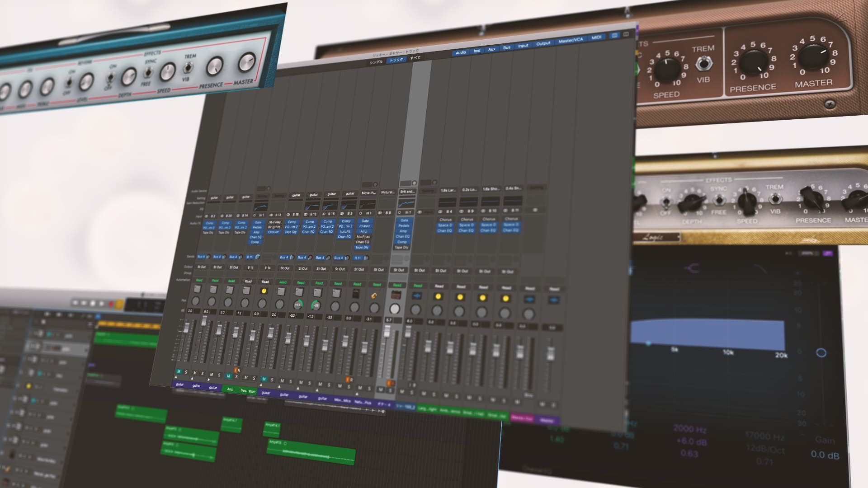Toggle the Audio channel filter button
The image size is (868, 488).
(461, 53)
